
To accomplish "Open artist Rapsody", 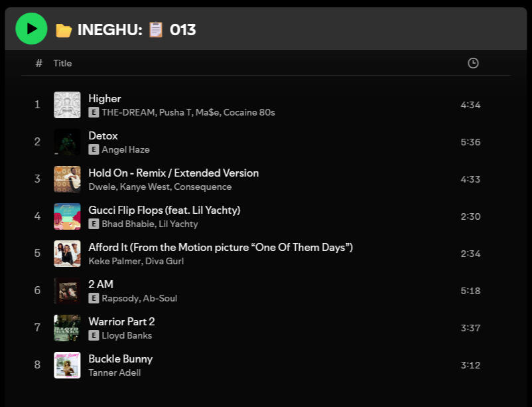I will click(x=121, y=299).
